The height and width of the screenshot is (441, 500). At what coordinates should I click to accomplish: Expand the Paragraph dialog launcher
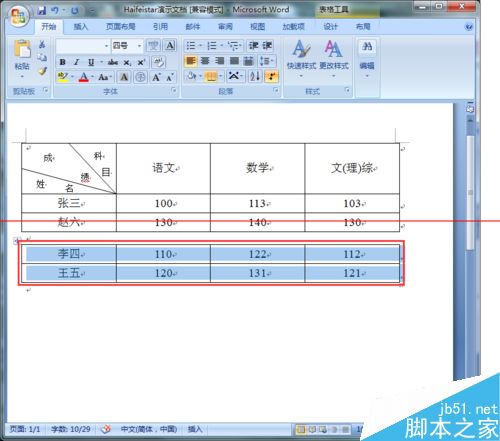click(x=276, y=90)
